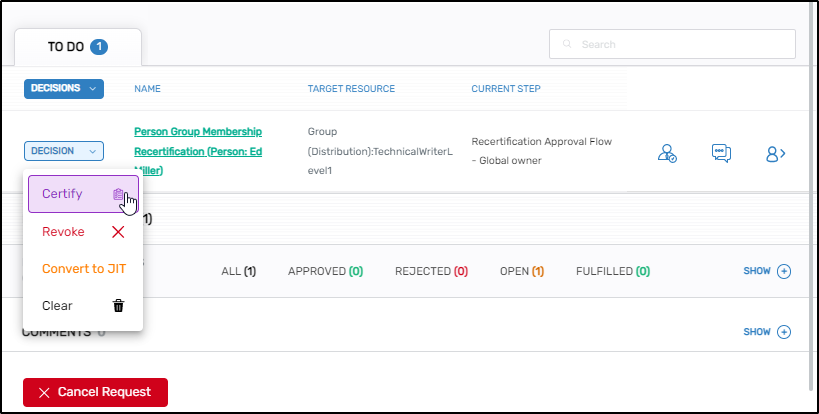Viewport: 819px width, 414px height.
Task: Click the Search input field
Action: 680,44
